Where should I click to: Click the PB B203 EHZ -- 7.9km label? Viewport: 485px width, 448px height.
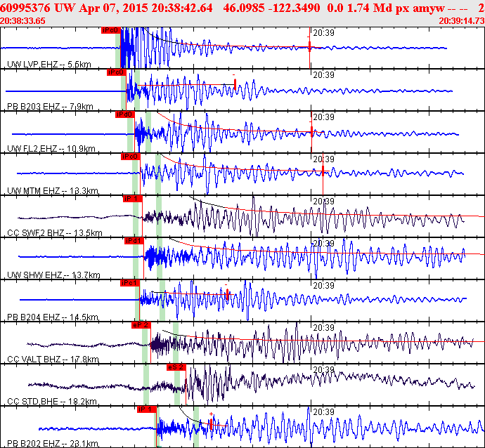[50, 107]
